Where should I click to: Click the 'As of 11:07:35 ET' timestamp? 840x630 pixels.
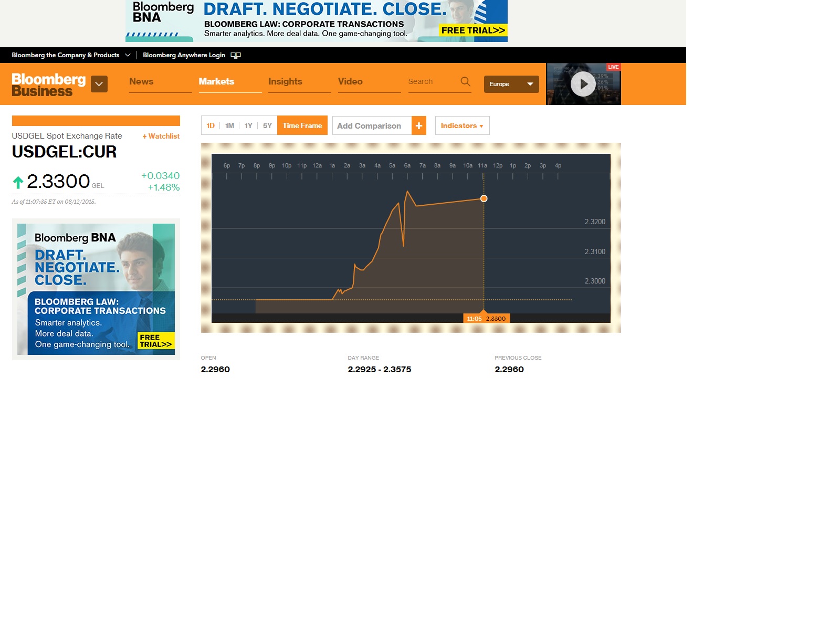click(x=54, y=202)
